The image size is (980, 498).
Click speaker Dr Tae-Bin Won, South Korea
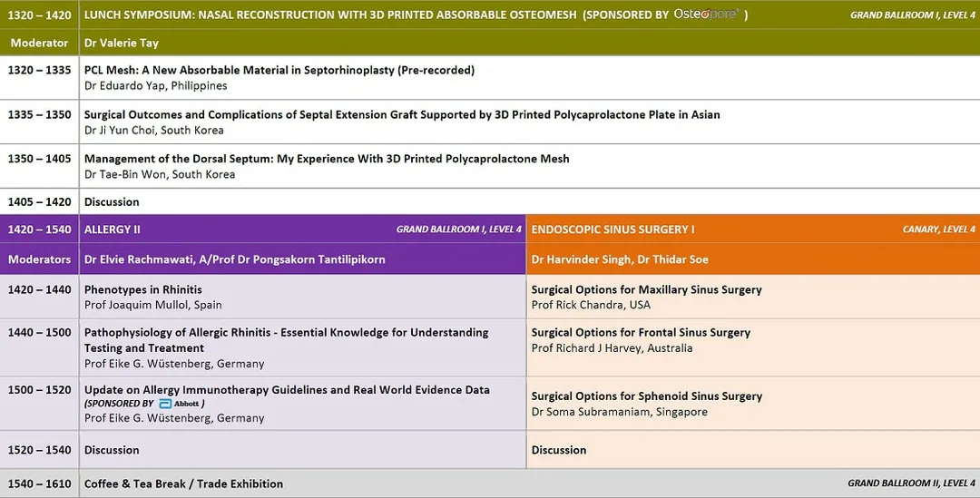[x=160, y=174]
